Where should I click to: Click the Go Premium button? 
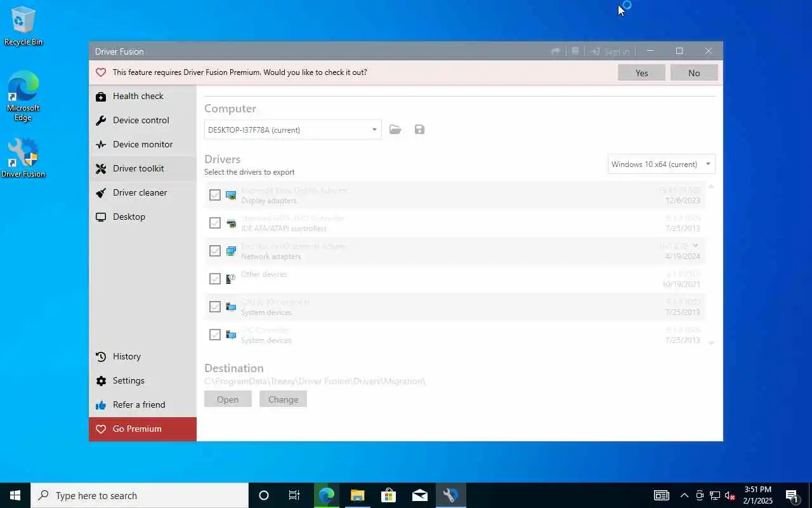pos(143,429)
